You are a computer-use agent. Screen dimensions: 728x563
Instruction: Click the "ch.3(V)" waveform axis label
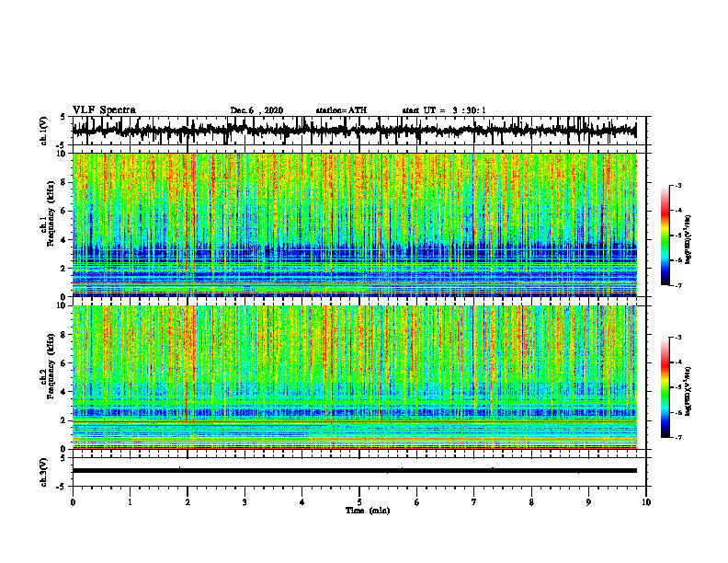44,472
